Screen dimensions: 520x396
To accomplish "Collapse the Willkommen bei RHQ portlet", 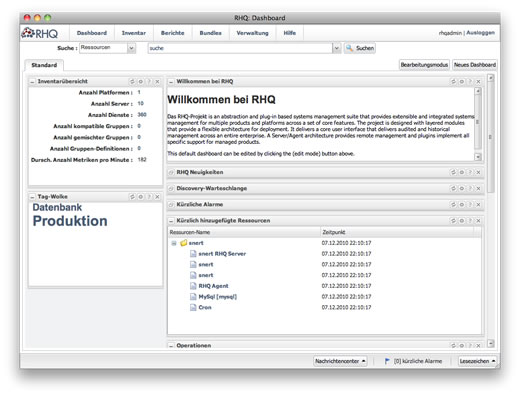I will [171, 82].
